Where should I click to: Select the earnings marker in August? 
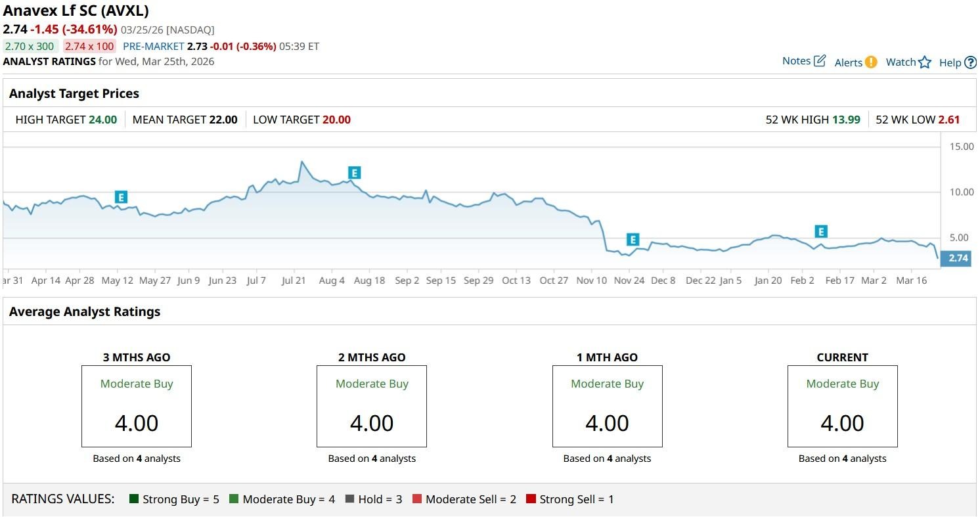click(354, 173)
